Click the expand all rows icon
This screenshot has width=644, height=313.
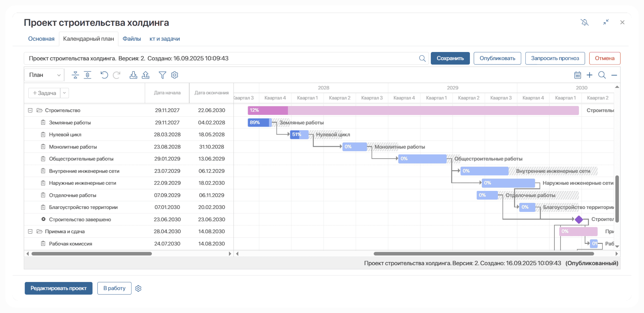(x=88, y=75)
